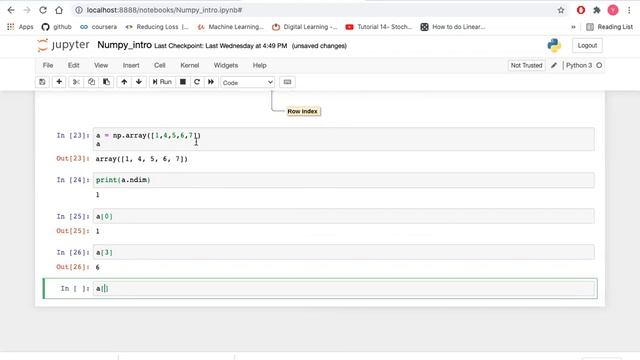Cut selected cells with the scissors icon
The image size is (640, 360).
point(76,82)
